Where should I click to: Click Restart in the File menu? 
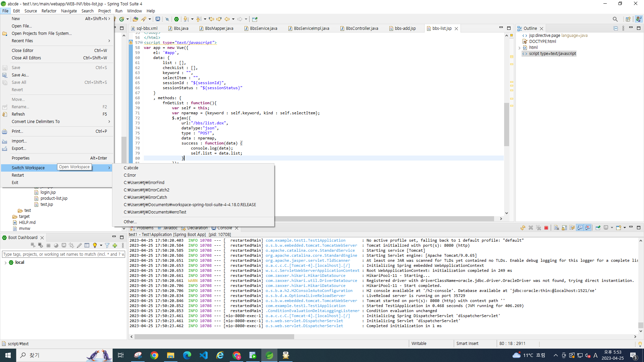tap(18, 175)
